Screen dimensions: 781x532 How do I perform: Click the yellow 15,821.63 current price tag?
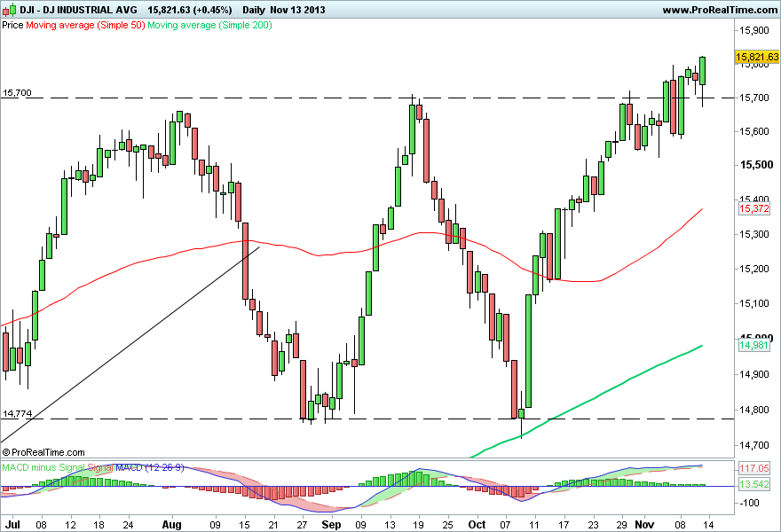[x=757, y=57]
